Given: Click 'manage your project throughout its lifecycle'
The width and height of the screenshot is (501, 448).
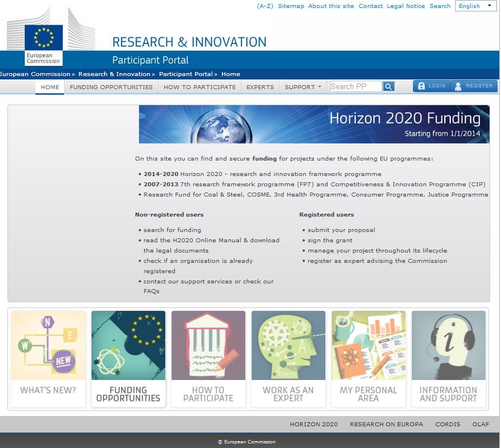Looking at the screenshot, I should (377, 250).
